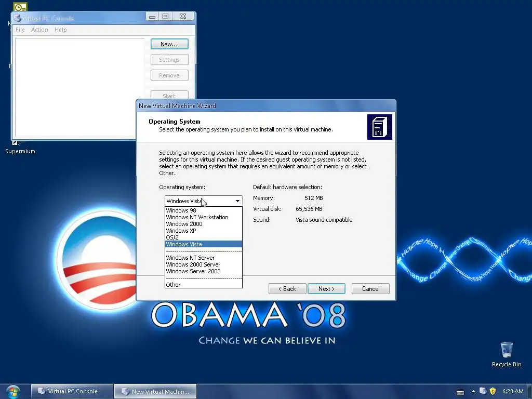Click the security shield tray icon
Screen dimensions: 532x399
[493, 392]
